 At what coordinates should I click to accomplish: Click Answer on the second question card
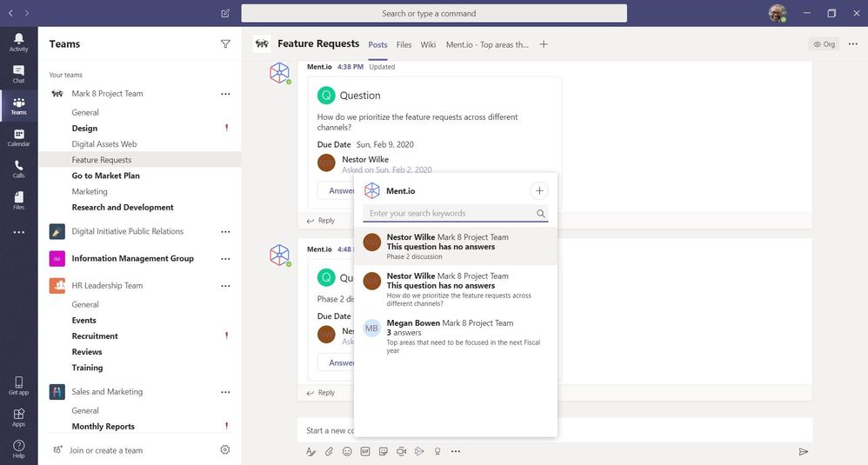pos(337,362)
